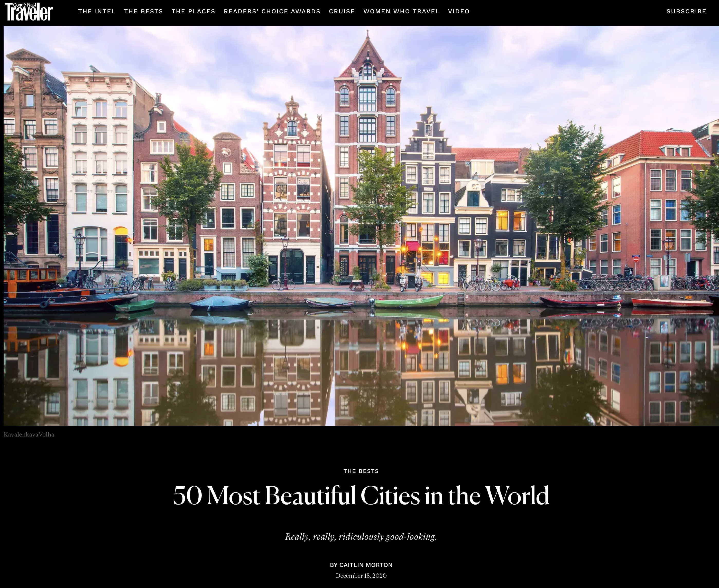Open Women Who Travel section

[x=401, y=12]
